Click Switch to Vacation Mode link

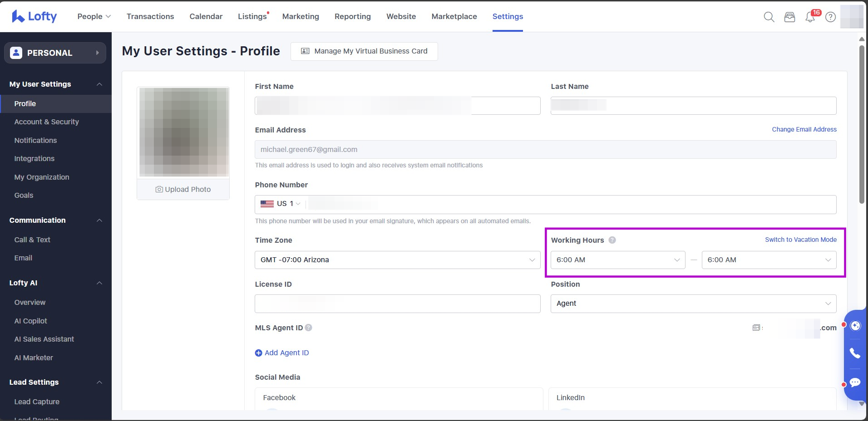pos(800,240)
